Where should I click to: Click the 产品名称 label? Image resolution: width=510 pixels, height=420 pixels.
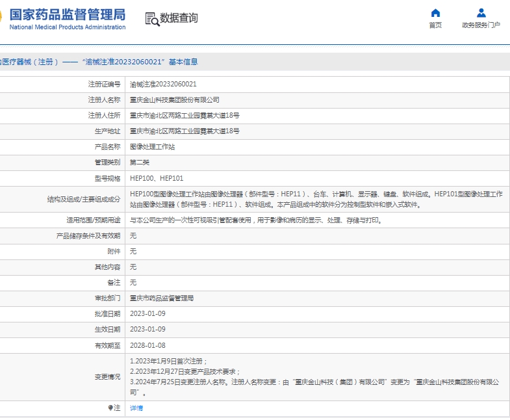point(107,147)
